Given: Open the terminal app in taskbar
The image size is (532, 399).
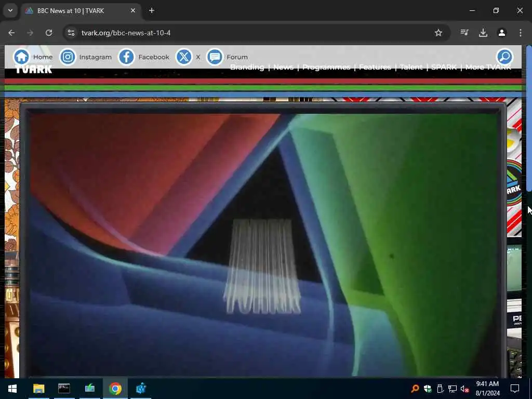Looking at the screenshot, I should [x=64, y=389].
